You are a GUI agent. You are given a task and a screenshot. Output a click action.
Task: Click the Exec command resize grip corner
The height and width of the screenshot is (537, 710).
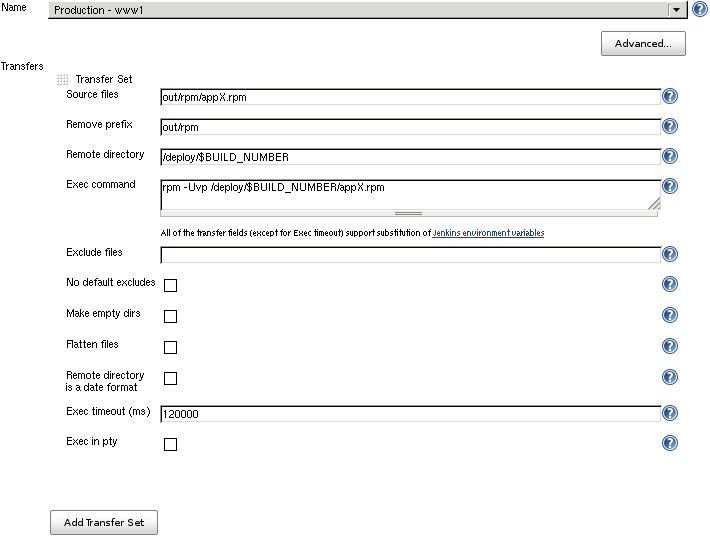[x=654, y=204]
